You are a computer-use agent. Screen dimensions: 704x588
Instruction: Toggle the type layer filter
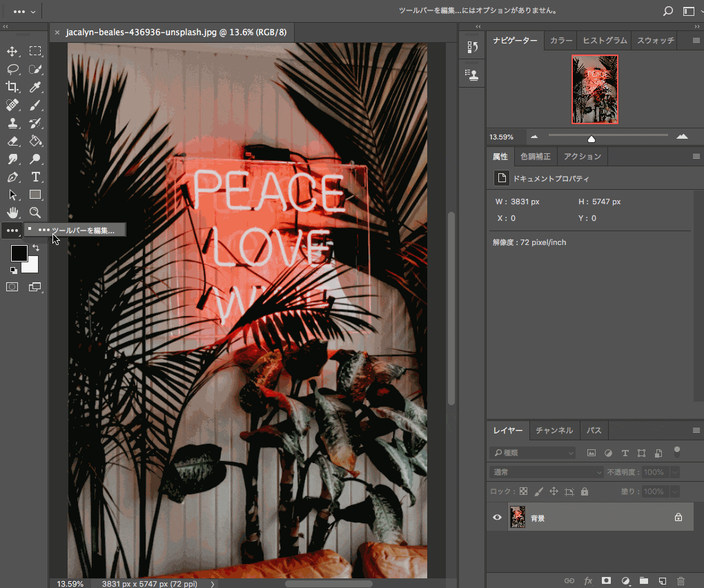[x=625, y=453]
